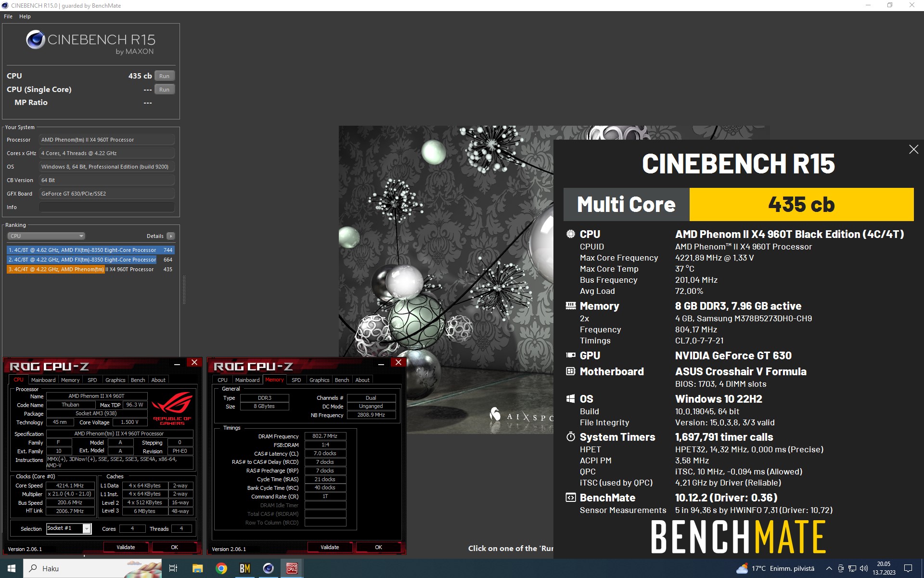Open SPD tab in right CPU-Z window
The image size is (924, 578).
pyautogui.click(x=296, y=380)
